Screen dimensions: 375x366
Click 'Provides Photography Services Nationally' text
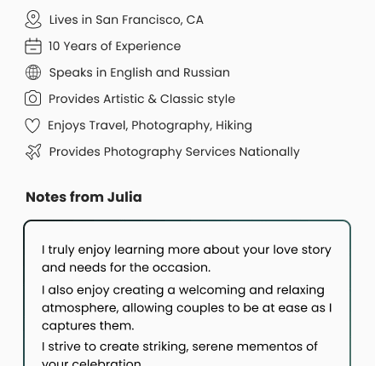(x=174, y=152)
